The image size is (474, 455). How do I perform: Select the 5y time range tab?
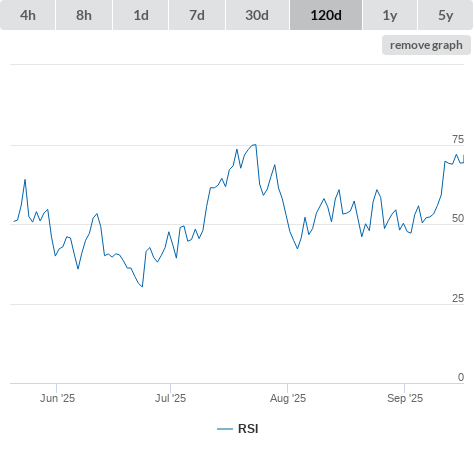pos(445,15)
